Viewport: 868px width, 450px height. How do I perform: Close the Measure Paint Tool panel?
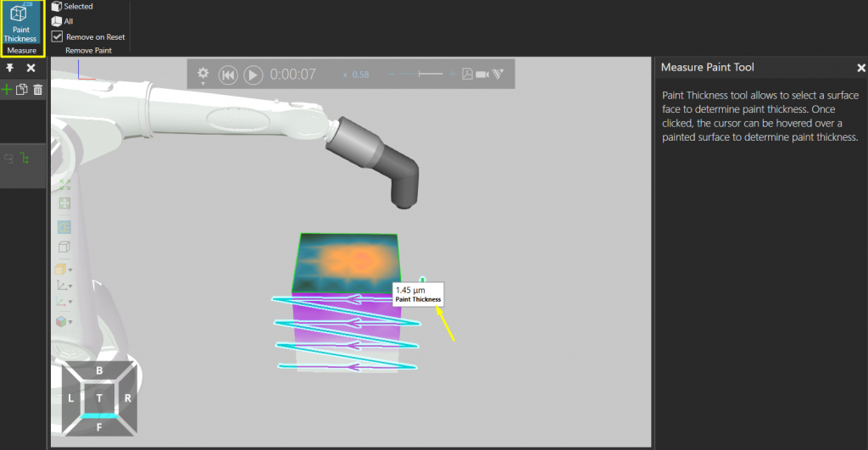(861, 68)
